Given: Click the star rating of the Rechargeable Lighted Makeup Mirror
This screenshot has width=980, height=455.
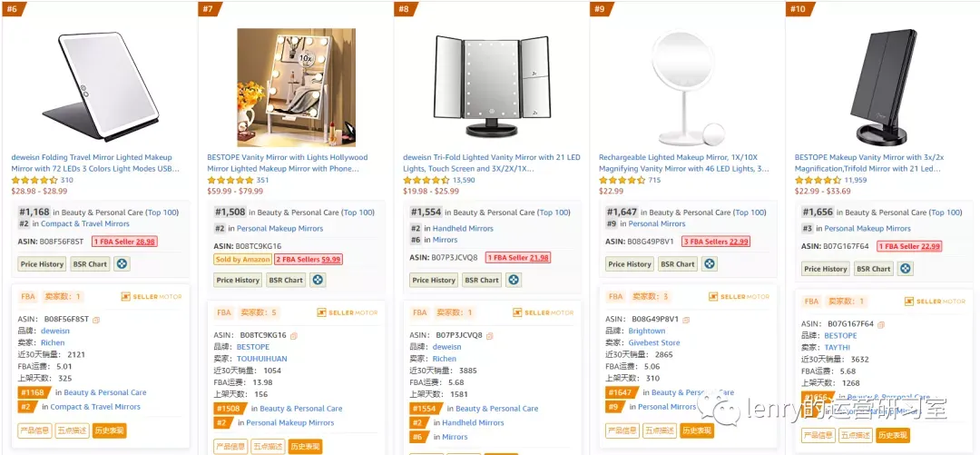Looking at the screenshot, I should click(x=622, y=180).
